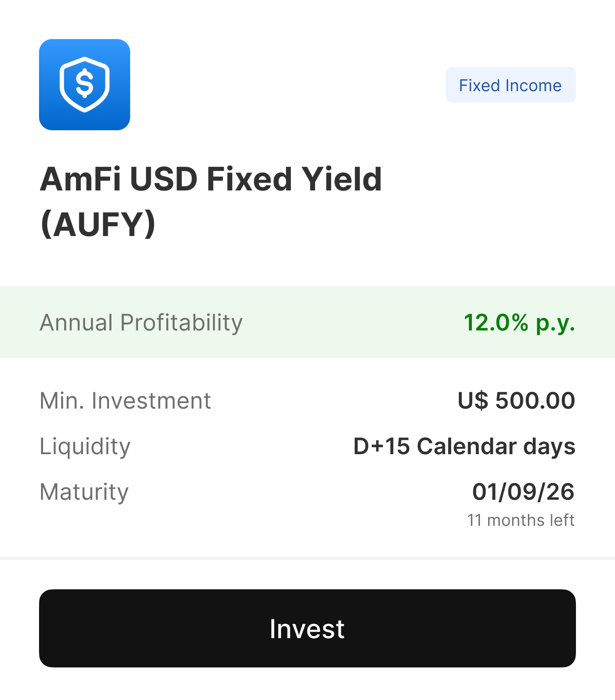The image size is (615, 700).
Task: Click the blue shield dollar fund icon
Action: [85, 85]
